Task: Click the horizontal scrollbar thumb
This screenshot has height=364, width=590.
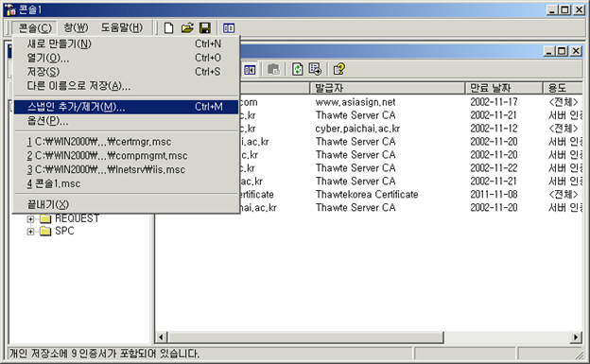Action: pyautogui.click(x=305, y=337)
